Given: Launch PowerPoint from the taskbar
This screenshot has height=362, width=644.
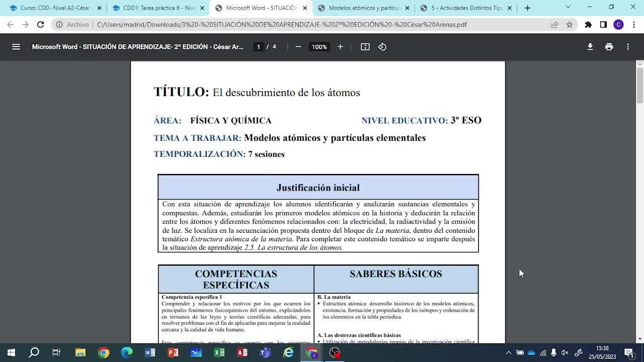Looking at the screenshot, I should coord(173,352).
